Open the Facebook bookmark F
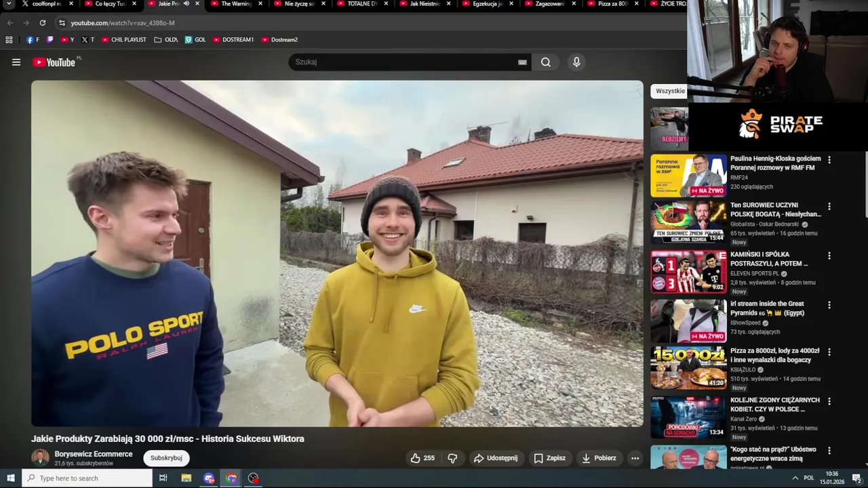Viewport: 868px width, 488px height. coord(33,40)
